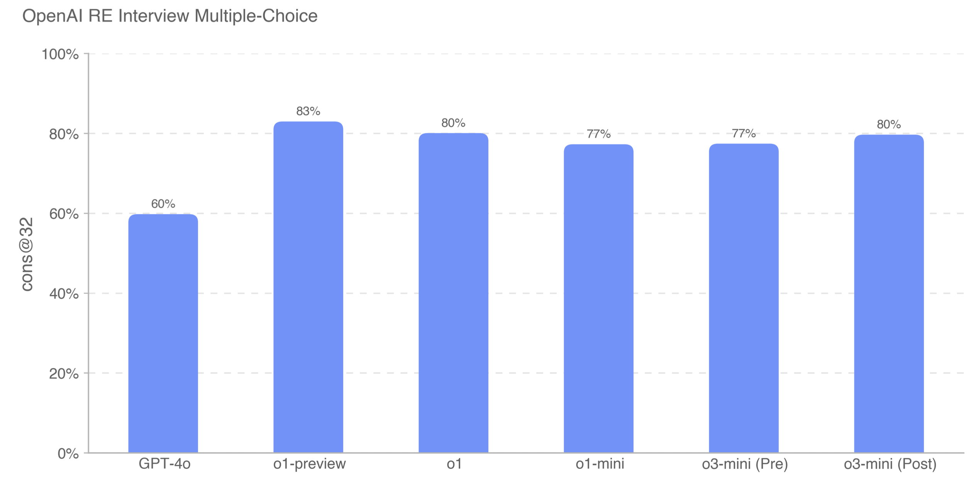Click the o3-mini (Pre) bar
This screenshot has height=490, width=980.
pyautogui.click(x=744, y=298)
